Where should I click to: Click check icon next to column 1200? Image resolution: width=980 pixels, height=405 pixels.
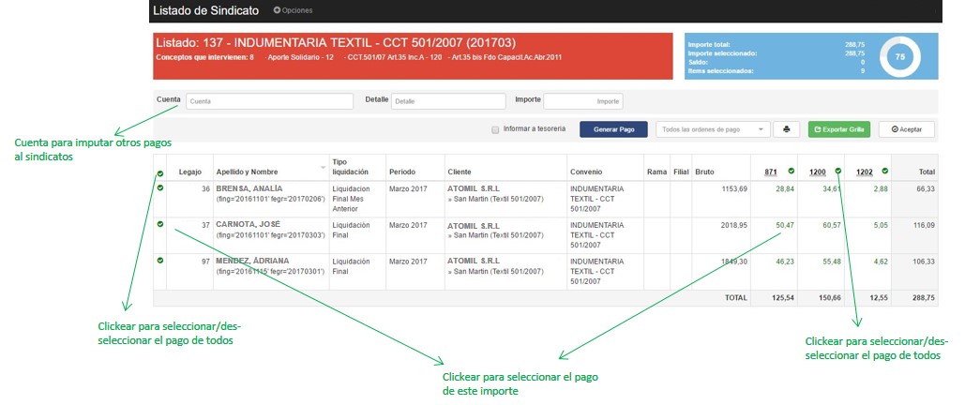[x=837, y=171]
